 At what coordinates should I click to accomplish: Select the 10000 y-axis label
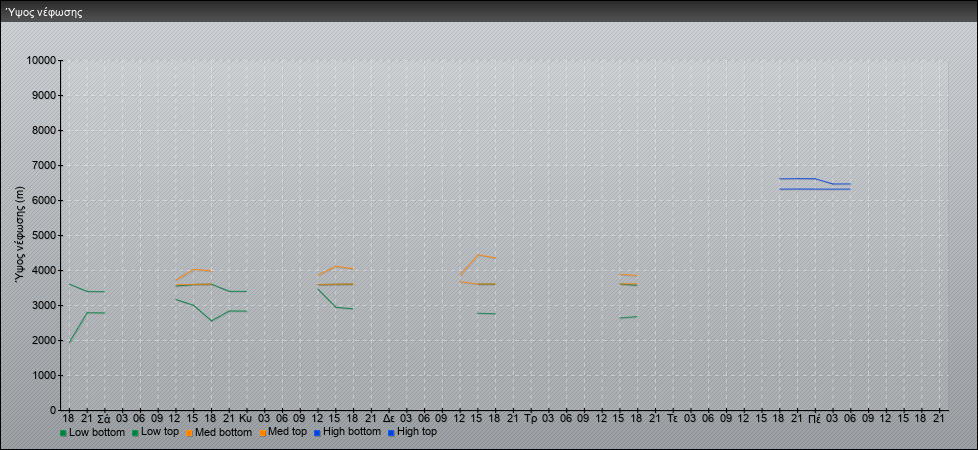coord(41,61)
